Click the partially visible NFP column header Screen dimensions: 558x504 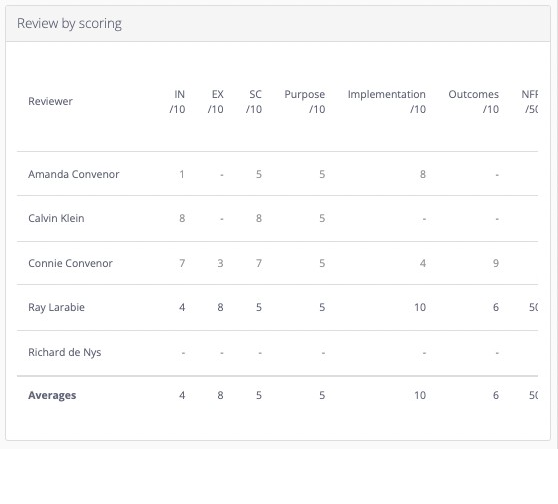(530, 101)
